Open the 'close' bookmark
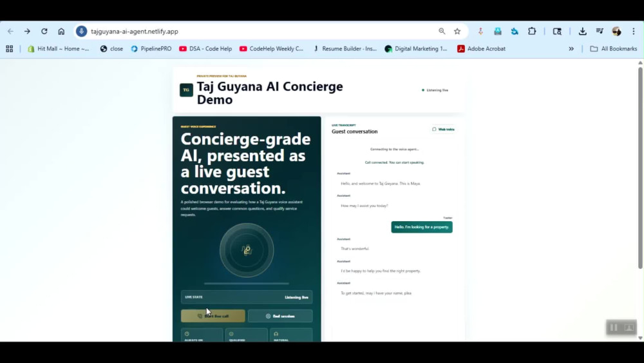644x363 pixels. 111,48
